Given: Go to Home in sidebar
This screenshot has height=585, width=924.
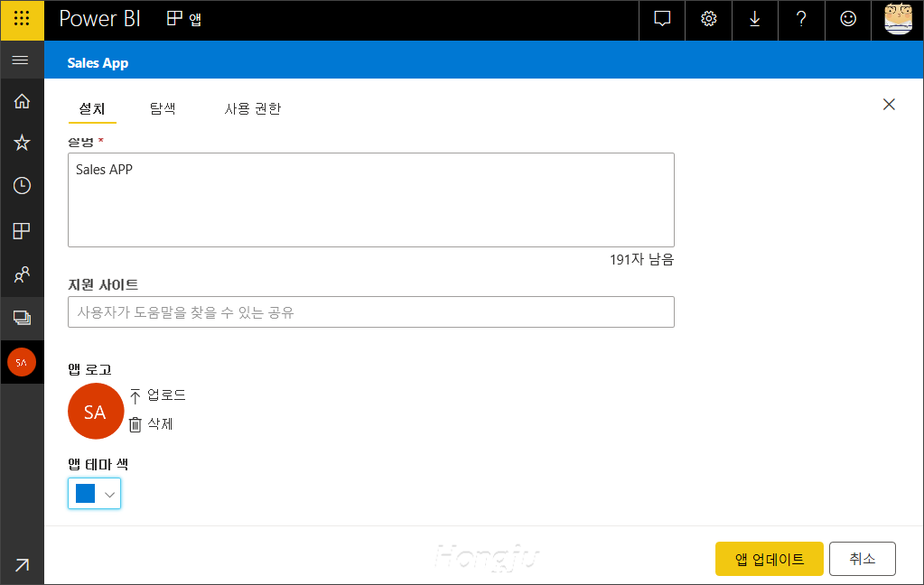Looking at the screenshot, I should coord(22,101).
